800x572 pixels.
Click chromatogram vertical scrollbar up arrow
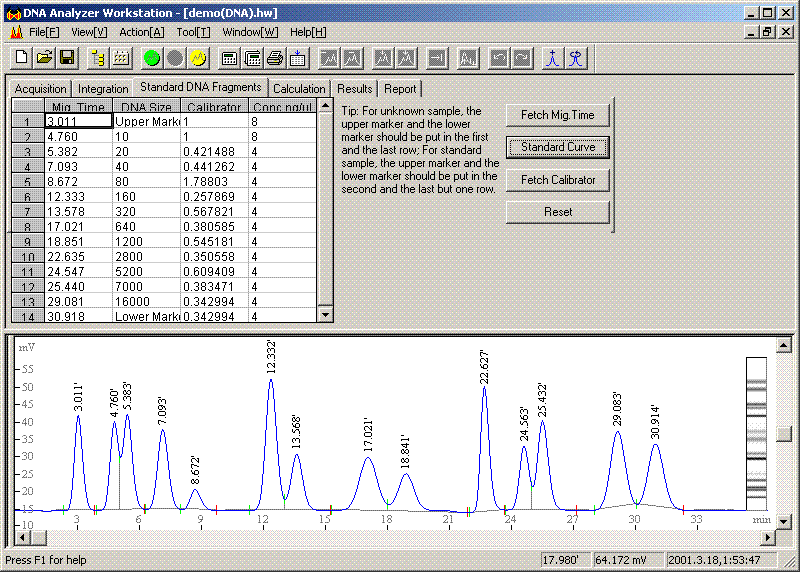coord(784,345)
